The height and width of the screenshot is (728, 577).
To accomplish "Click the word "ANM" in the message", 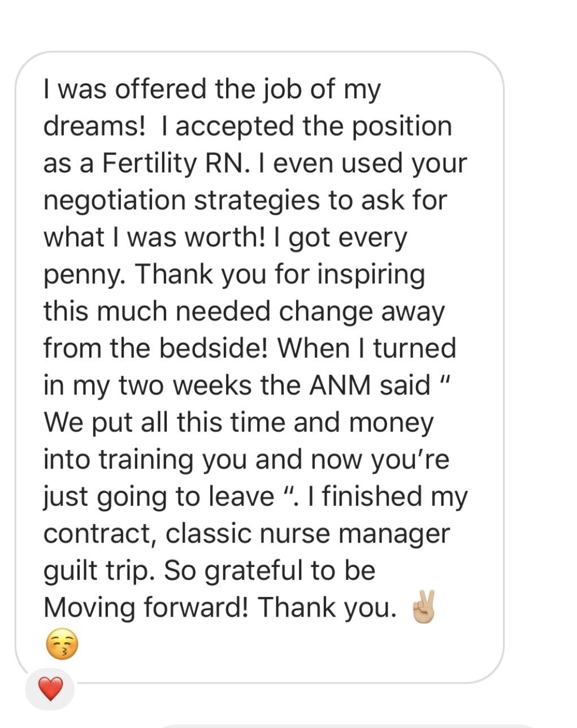I will click(340, 385).
